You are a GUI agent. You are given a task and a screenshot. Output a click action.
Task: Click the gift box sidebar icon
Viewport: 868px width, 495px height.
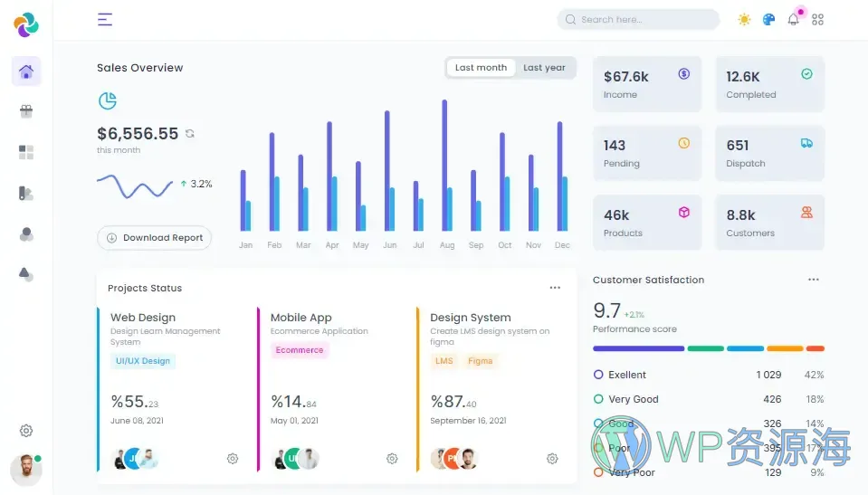26,111
